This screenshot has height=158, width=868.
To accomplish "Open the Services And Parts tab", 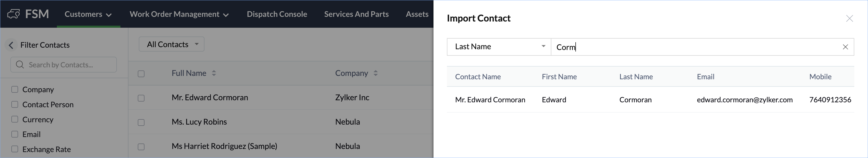I will (x=356, y=14).
